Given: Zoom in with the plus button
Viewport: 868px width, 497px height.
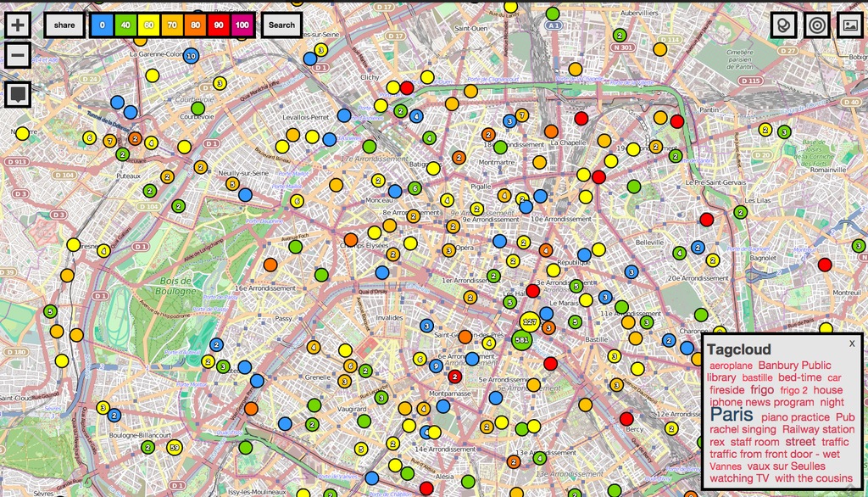Looking at the screenshot, I should tap(18, 25).
